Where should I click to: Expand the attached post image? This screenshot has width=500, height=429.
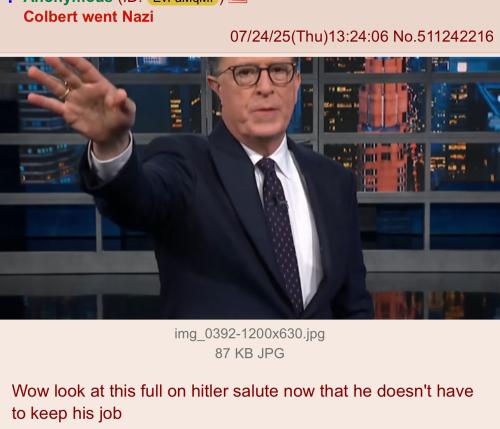[x=250, y=188]
